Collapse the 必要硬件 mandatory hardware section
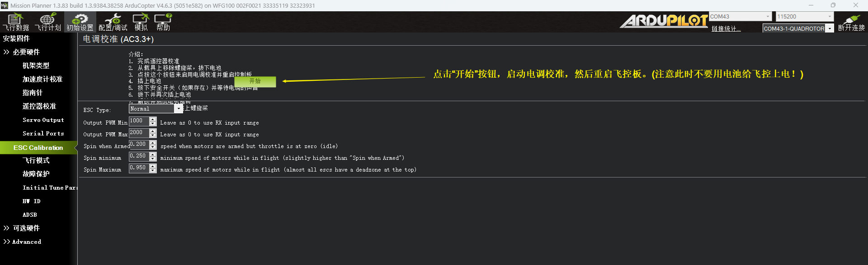The width and height of the screenshot is (868, 265). tap(22, 52)
